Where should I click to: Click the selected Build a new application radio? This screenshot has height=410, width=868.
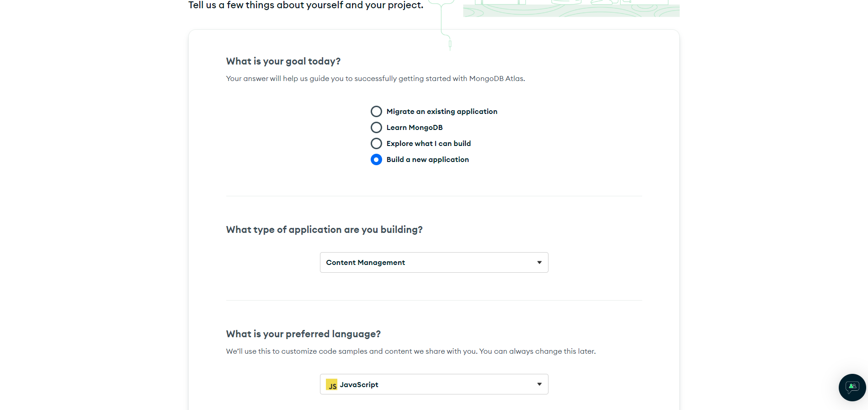376,160
